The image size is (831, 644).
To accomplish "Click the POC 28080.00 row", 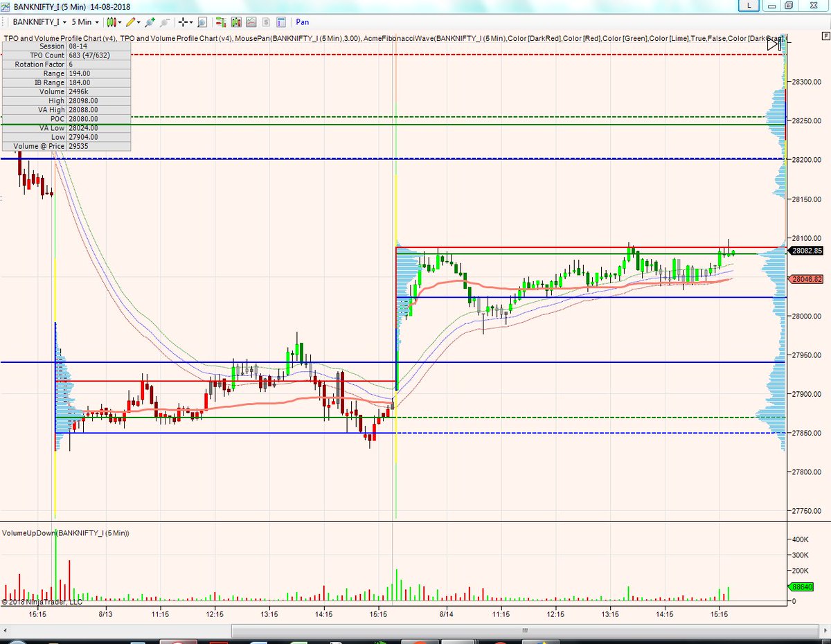I will pos(66,118).
